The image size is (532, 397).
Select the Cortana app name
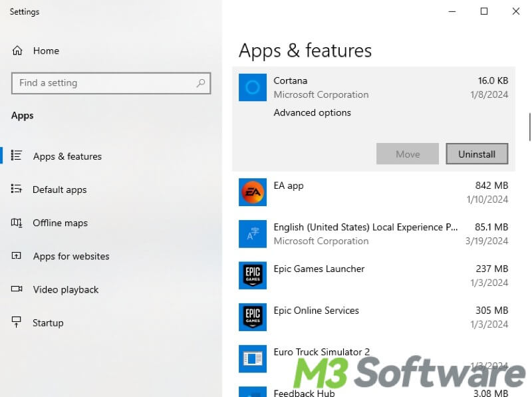(291, 80)
